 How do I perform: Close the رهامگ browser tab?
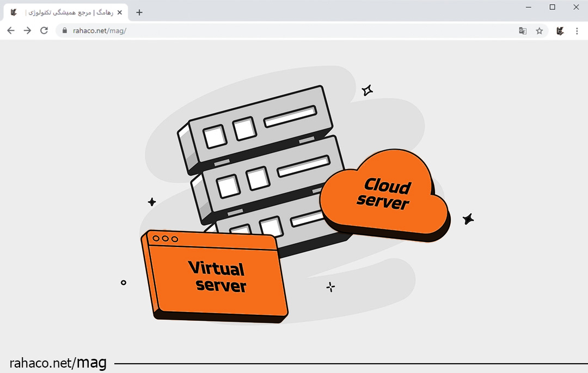[120, 13]
